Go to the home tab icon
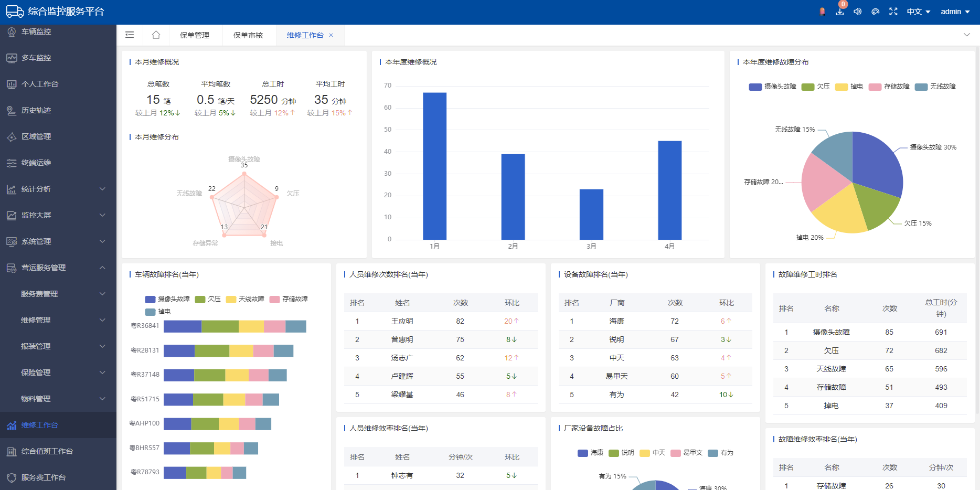This screenshot has width=980, height=490. pyautogui.click(x=156, y=35)
